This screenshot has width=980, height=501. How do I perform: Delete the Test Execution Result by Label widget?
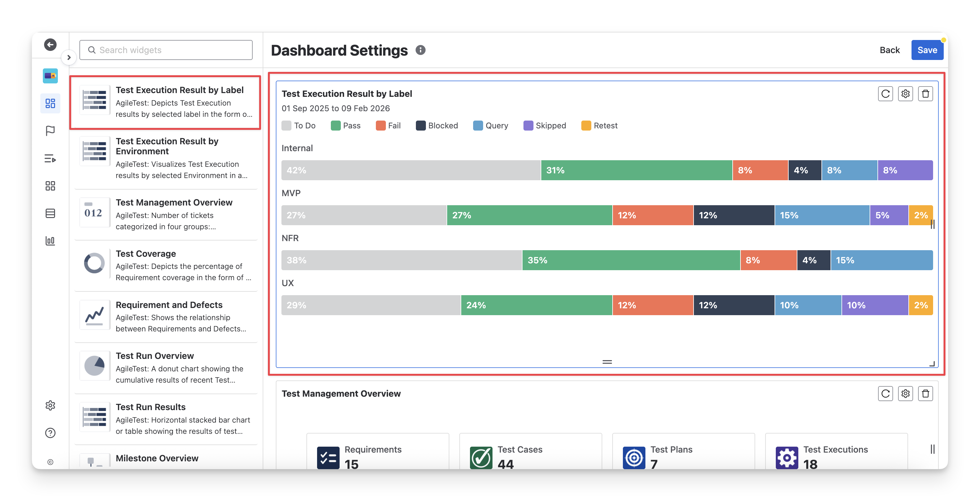(925, 94)
